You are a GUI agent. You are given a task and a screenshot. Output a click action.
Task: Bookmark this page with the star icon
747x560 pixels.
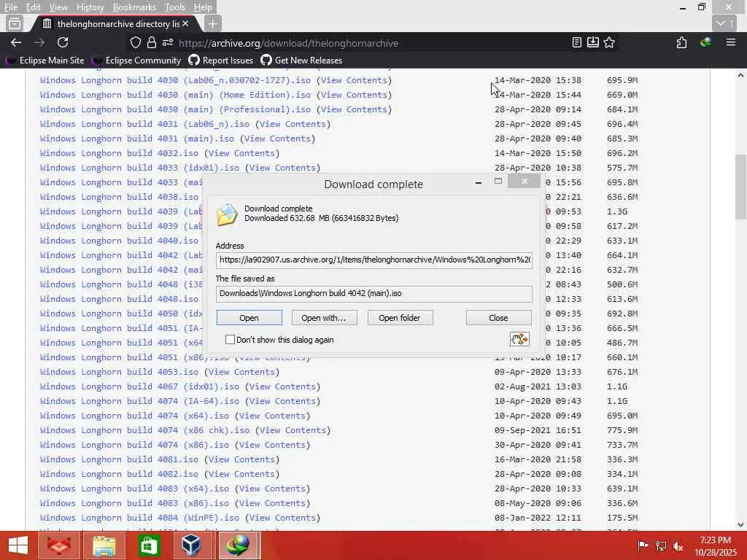coord(609,43)
